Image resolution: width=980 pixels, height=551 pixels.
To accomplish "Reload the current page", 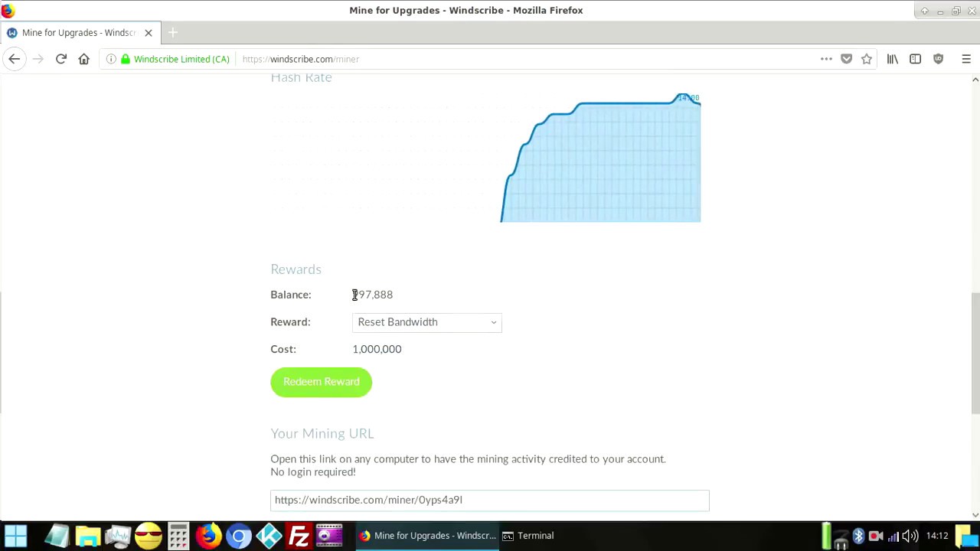I will click(61, 59).
